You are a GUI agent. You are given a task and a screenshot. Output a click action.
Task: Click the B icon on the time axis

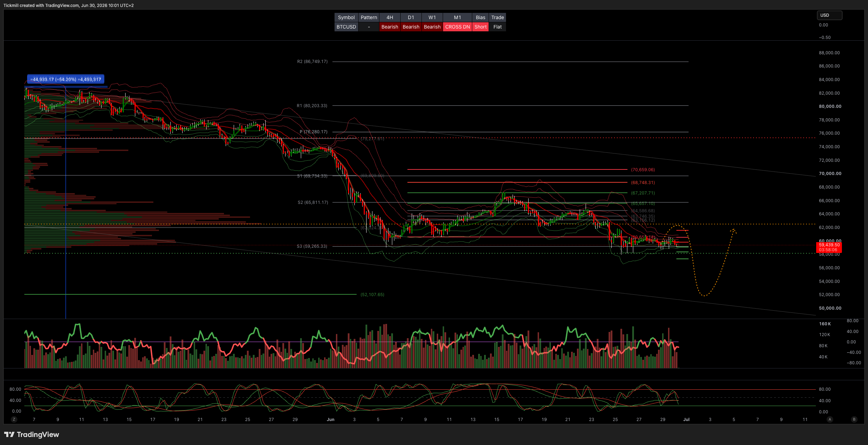point(854,419)
